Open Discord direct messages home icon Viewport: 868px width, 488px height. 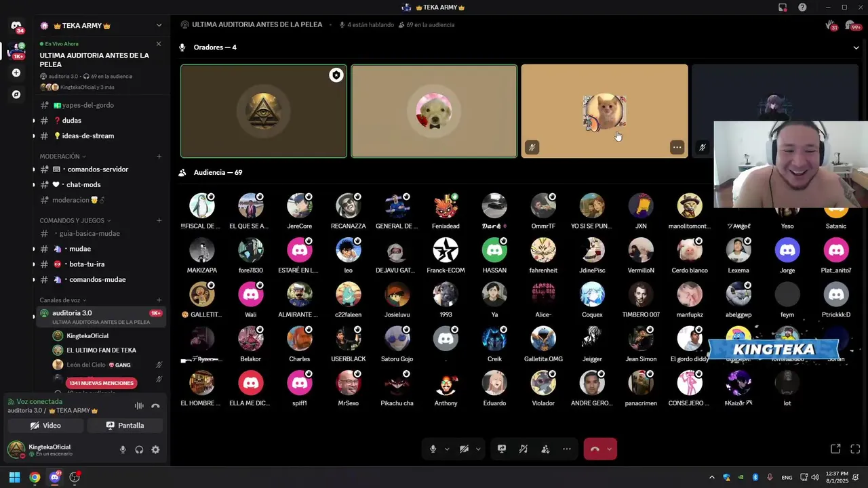coord(16,26)
